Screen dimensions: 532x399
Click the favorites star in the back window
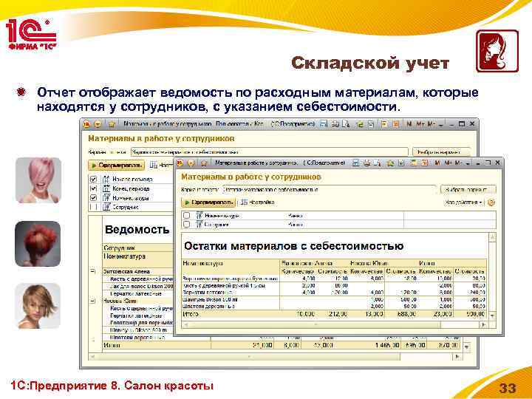(112, 124)
